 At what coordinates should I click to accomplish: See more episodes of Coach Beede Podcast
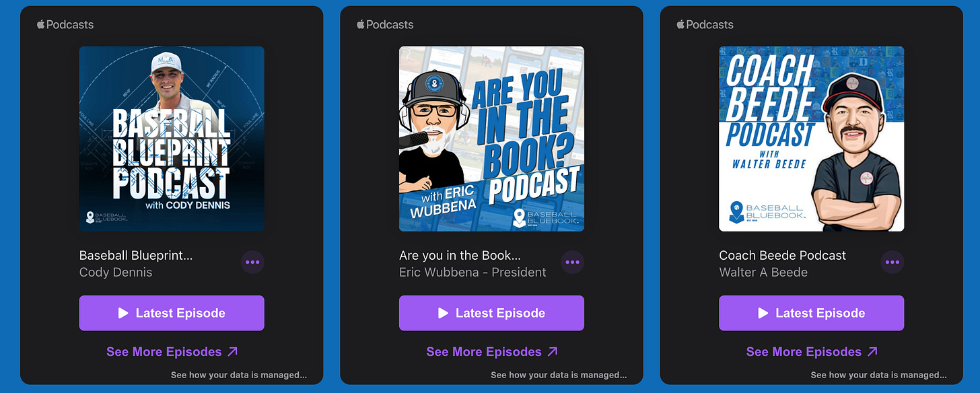pyautogui.click(x=812, y=352)
